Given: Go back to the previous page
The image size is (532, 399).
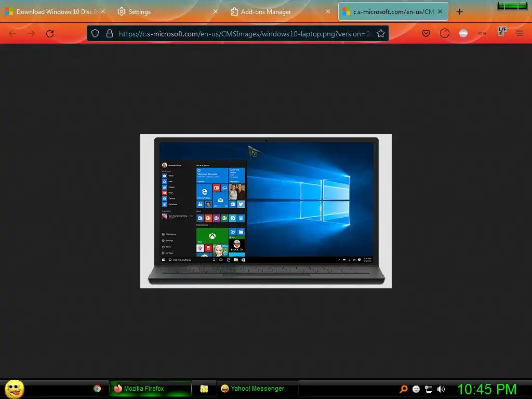Looking at the screenshot, I should click(12, 34).
